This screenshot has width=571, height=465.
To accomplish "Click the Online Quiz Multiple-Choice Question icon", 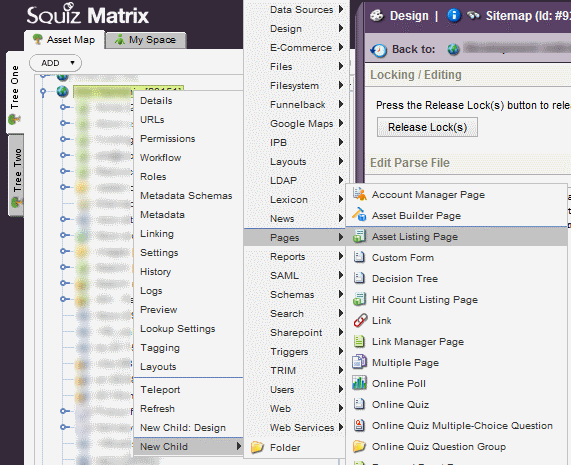I will (x=359, y=425).
